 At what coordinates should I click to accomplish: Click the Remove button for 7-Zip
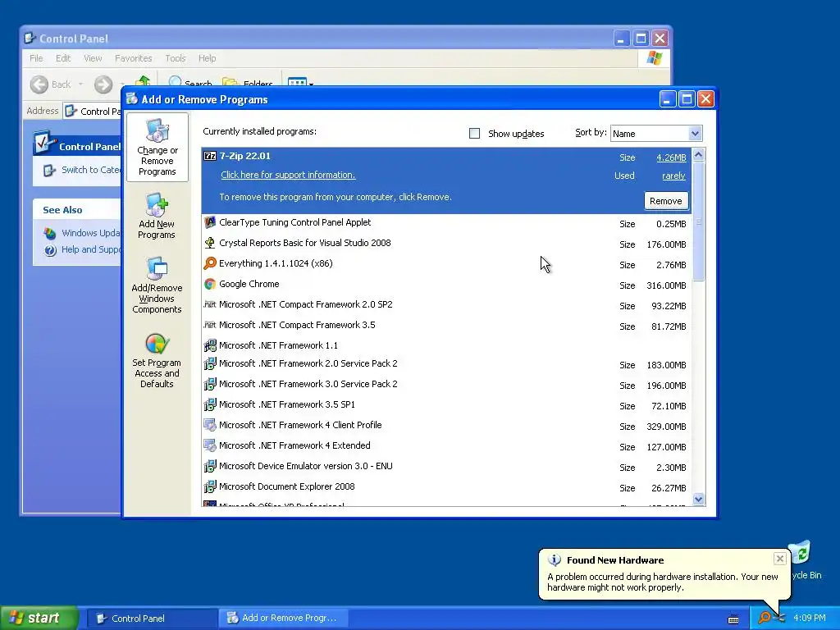pos(666,201)
